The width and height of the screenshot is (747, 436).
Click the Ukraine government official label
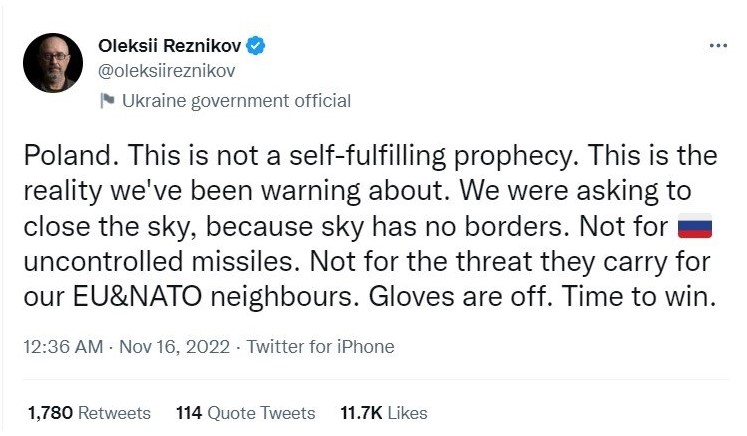click(x=235, y=100)
